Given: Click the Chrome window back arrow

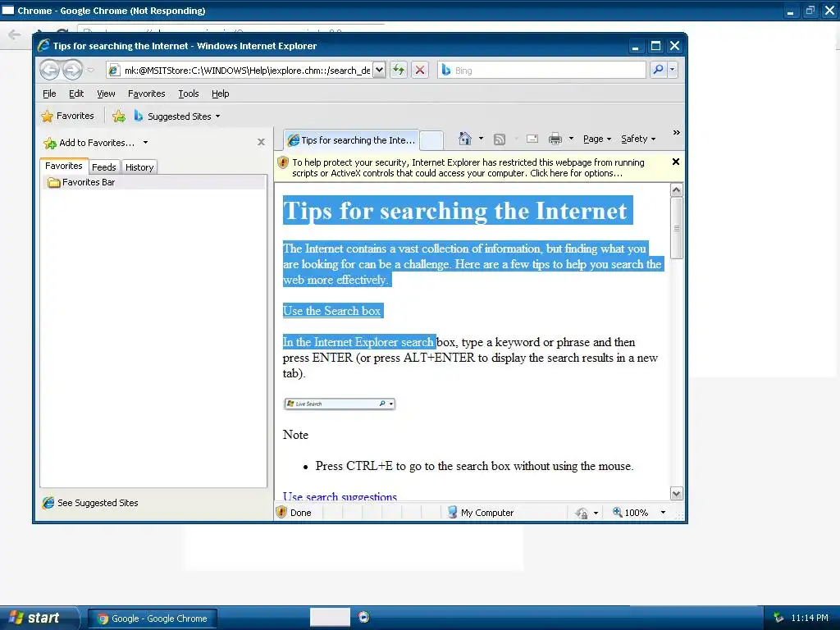Looking at the screenshot, I should click(15, 34).
